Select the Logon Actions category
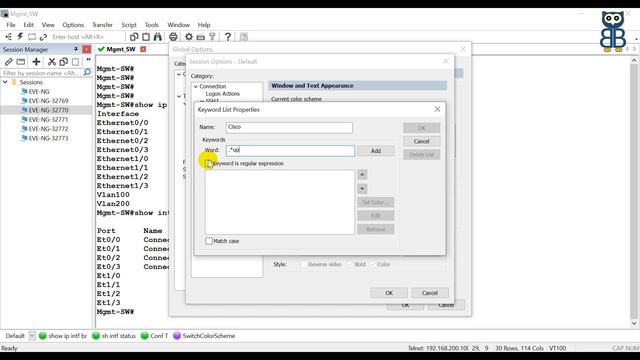This screenshot has width=640, height=360. (x=222, y=94)
